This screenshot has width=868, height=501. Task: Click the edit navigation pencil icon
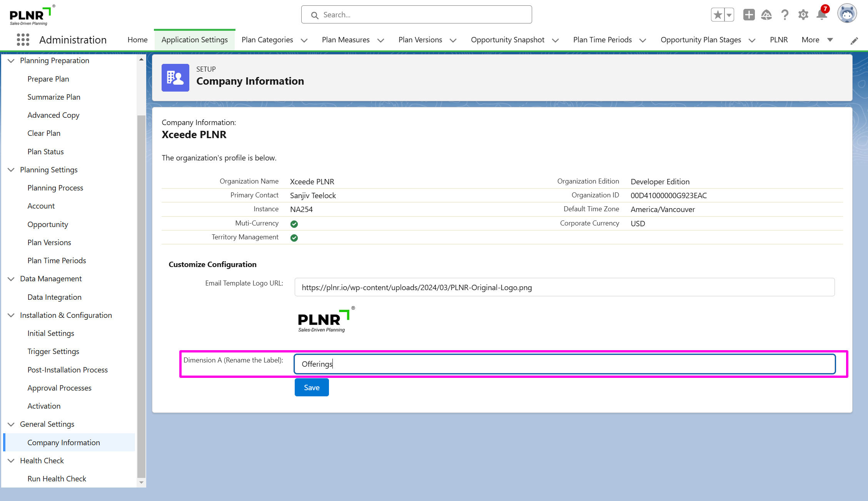tap(854, 41)
